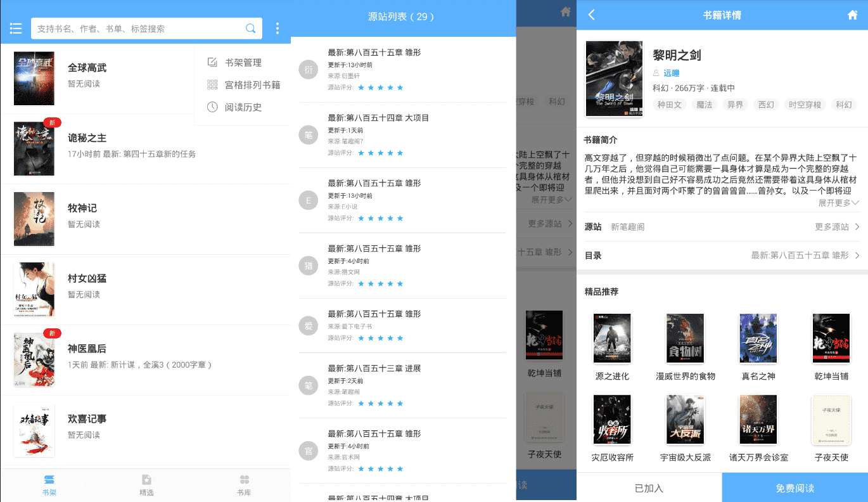The height and width of the screenshot is (502, 868).
Task: Click the author icon beside 远瞳
Action: [656, 74]
